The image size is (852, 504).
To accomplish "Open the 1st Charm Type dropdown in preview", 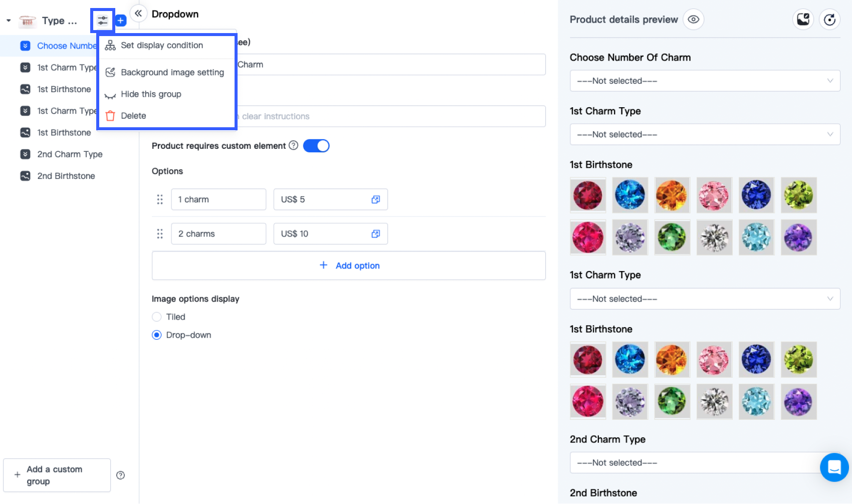I will click(x=705, y=134).
